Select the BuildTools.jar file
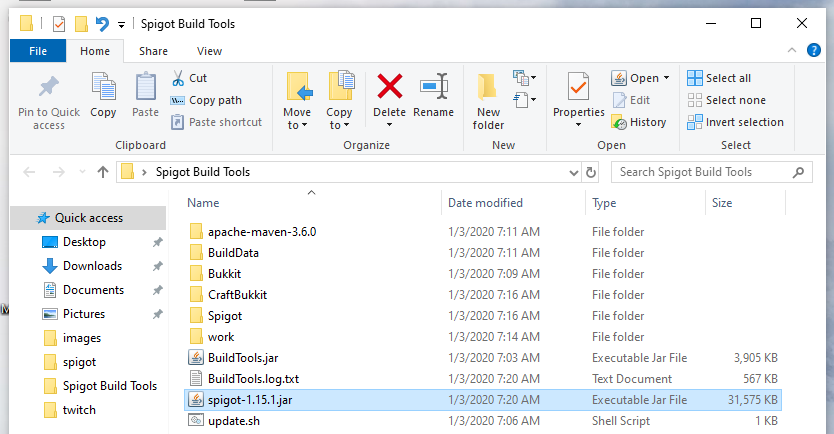The width and height of the screenshot is (834, 434). 243,358
